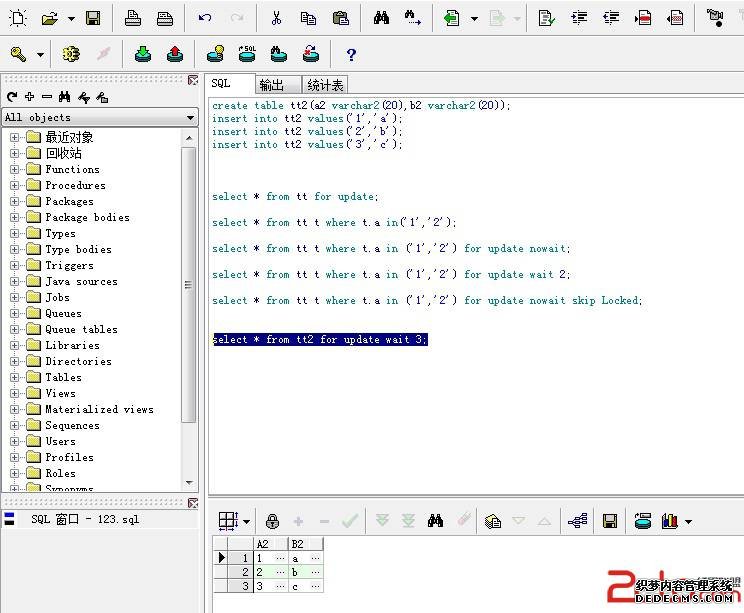744x613 pixels.
Task: Click the Cut scissors icon
Action: pos(277,18)
